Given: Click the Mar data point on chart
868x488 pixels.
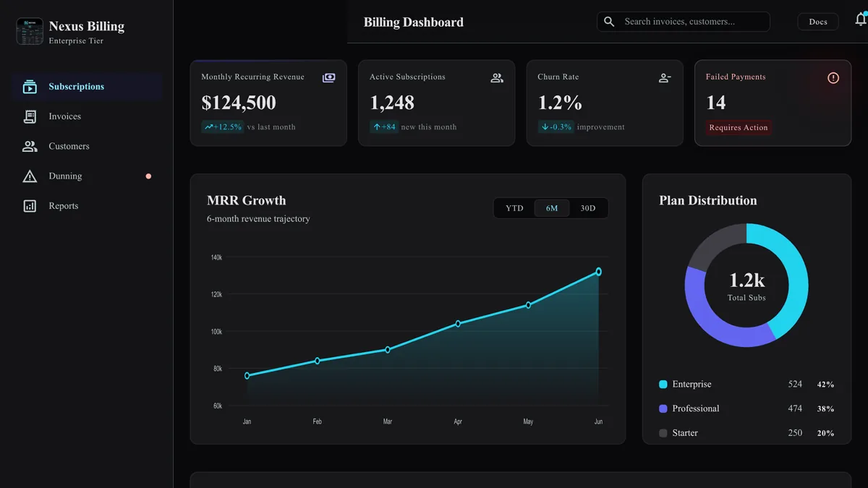Looking at the screenshot, I should pos(388,350).
